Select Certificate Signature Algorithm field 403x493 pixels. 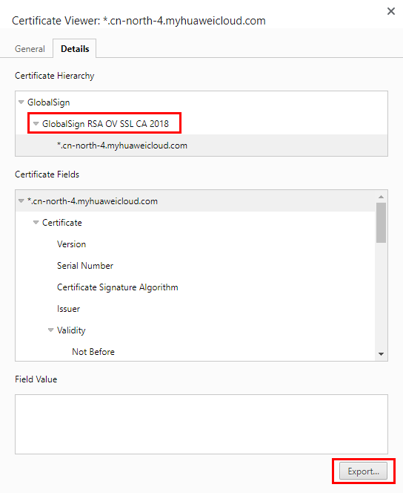(117, 287)
